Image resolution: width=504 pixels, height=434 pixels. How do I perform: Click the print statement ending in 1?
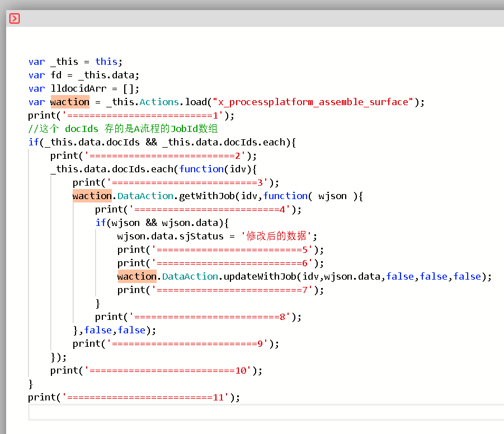tap(131, 115)
